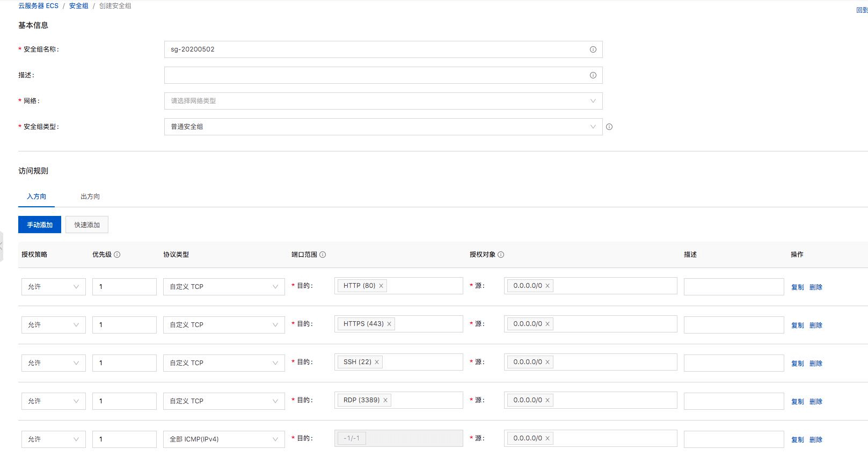Expand the collapsed side panel handle at left edge
The width and height of the screenshot is (868, 456).
(2, 246)
